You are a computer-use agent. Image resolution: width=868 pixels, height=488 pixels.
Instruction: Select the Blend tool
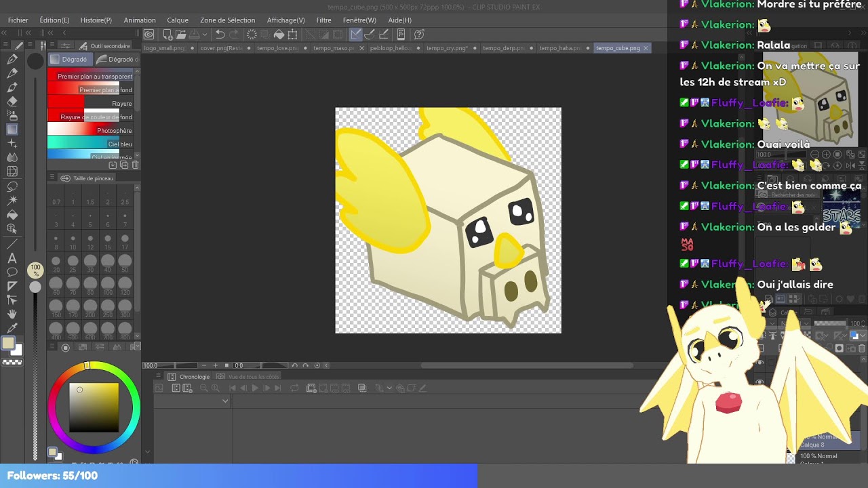(x=12, y=157)
